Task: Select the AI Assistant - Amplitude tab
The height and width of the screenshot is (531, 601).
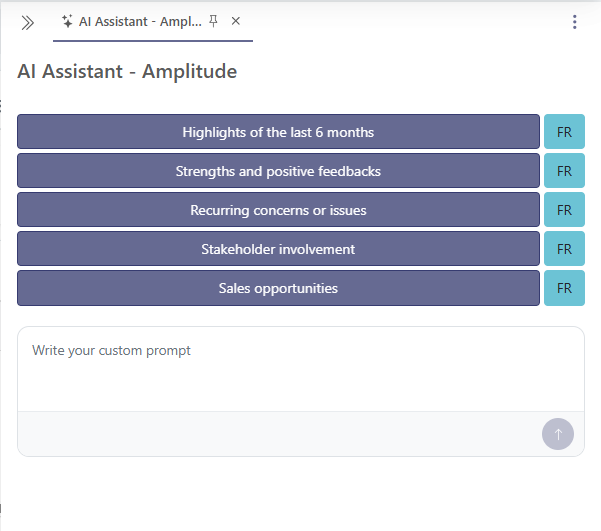Action: pos(140,21)
